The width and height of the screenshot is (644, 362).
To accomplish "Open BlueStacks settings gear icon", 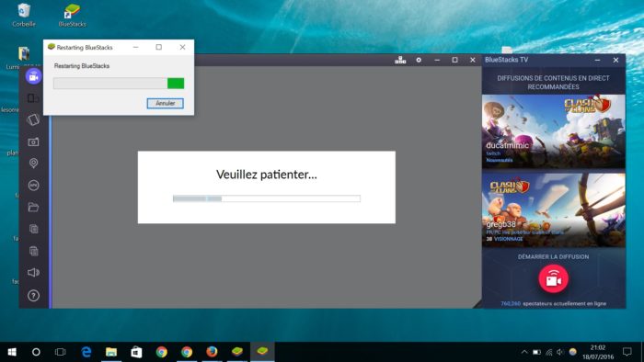I will click(419, 60).
